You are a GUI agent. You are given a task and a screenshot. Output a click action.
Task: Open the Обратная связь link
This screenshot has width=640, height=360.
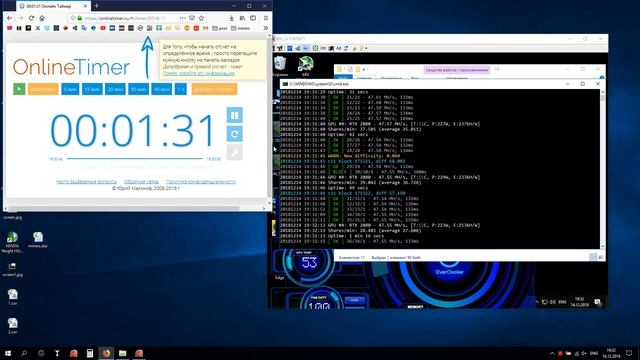tap(141, 182)
